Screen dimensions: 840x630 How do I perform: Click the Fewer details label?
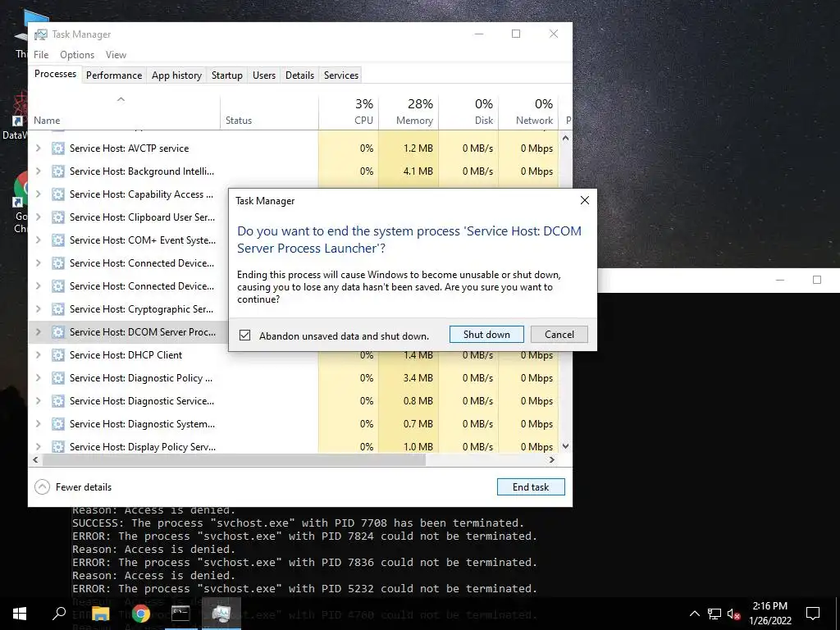pyautogui.click(x=84, y=487)
